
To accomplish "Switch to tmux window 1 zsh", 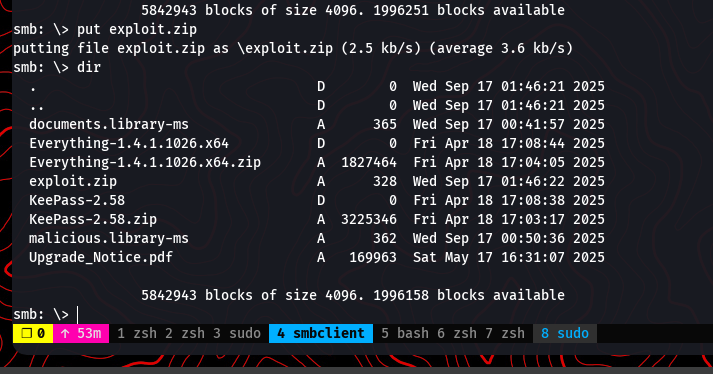I will tap(136, 334).
